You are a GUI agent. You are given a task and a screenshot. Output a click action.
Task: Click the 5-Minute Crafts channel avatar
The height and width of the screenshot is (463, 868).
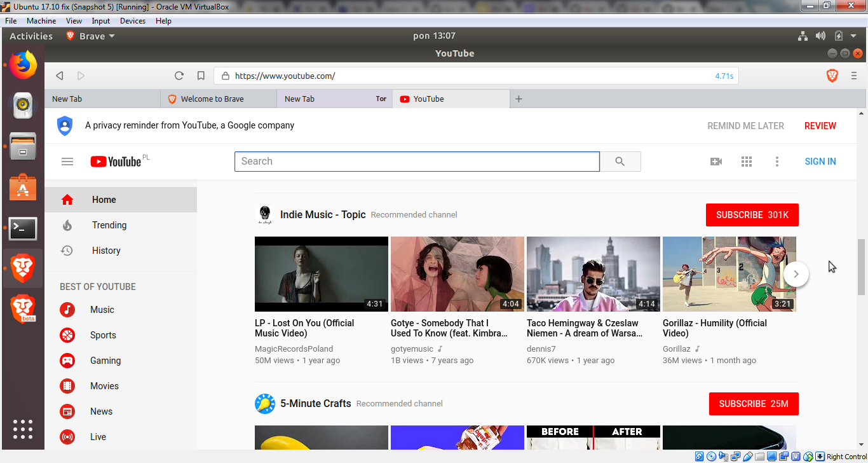(265, 404)
